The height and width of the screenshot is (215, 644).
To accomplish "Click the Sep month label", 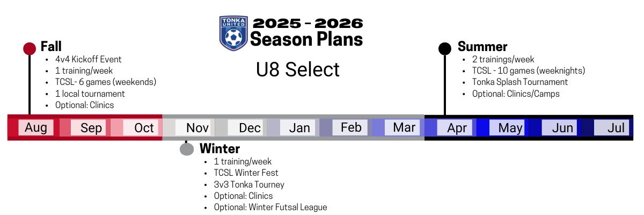I will point(91,128).
